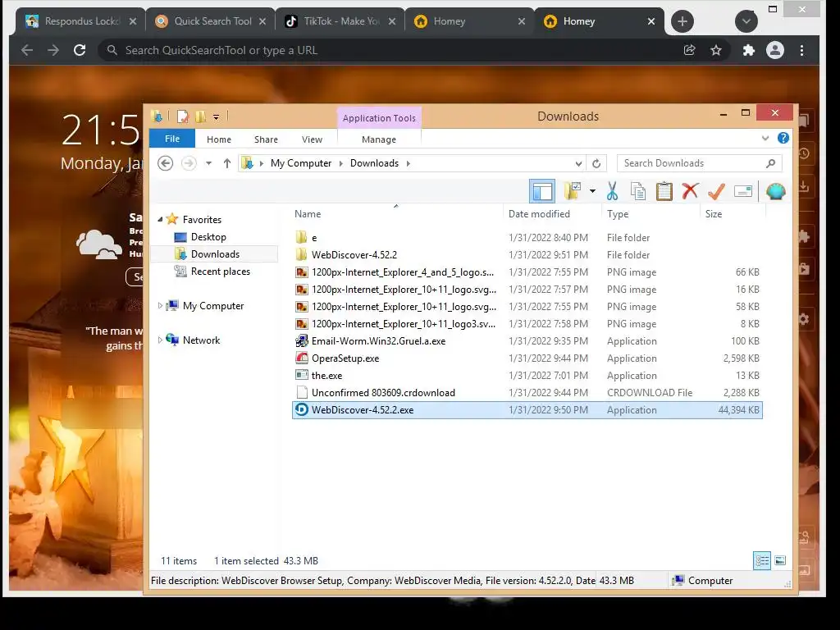Open Classic Shell settings shell icon
The height and width of the screenshot is (630, 840).
[x=775, y=190]
